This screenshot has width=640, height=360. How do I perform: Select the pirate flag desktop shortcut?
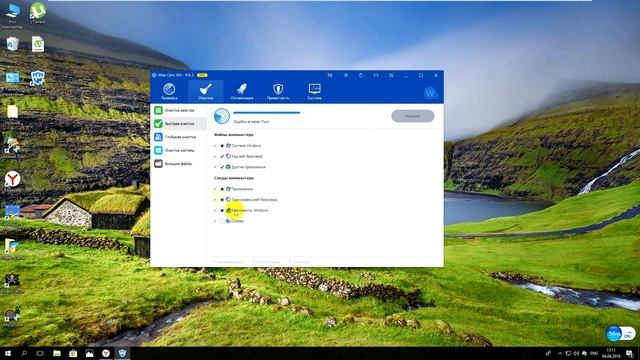click(12, 283)
